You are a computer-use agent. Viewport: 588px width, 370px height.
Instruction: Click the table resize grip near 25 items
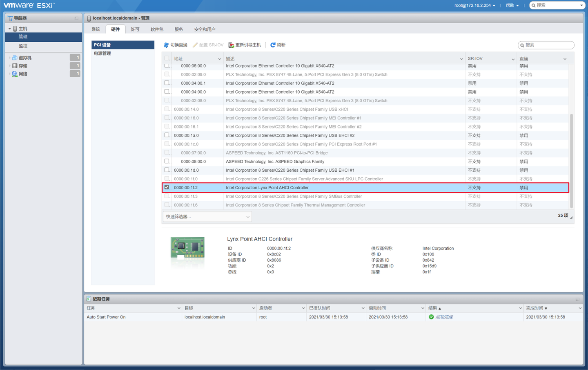pyautogui.click(x=571, y=218)
